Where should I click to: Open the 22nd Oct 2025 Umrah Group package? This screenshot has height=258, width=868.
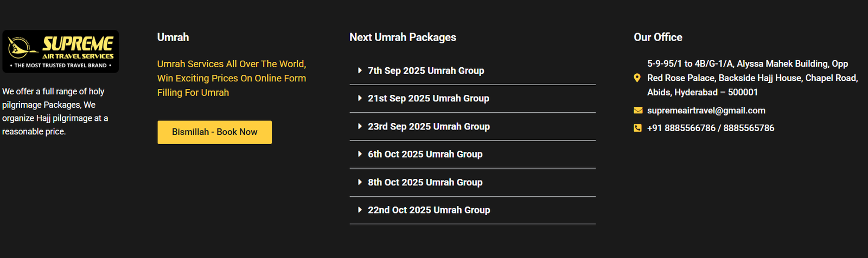coord(429,210)
